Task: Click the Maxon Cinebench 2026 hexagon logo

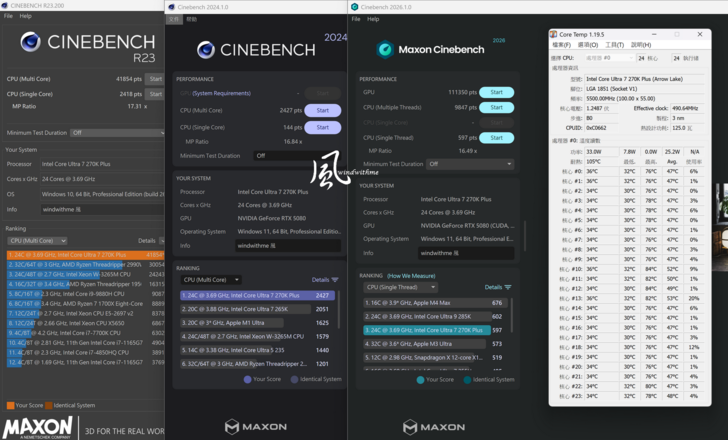Action: [x=384, y=49]
